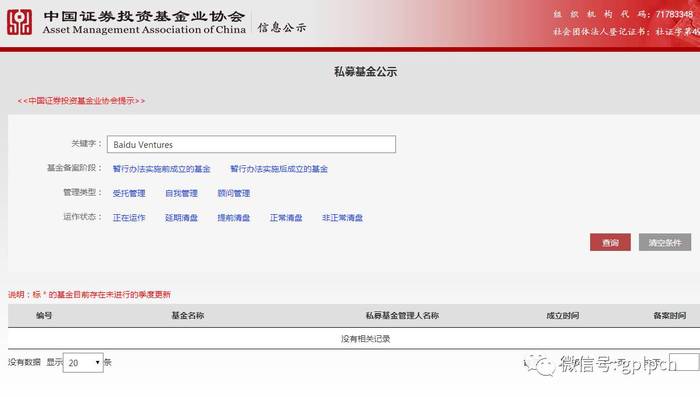Choose 受托管理 management type
The image size is (700, 397).
click(129, 193)
